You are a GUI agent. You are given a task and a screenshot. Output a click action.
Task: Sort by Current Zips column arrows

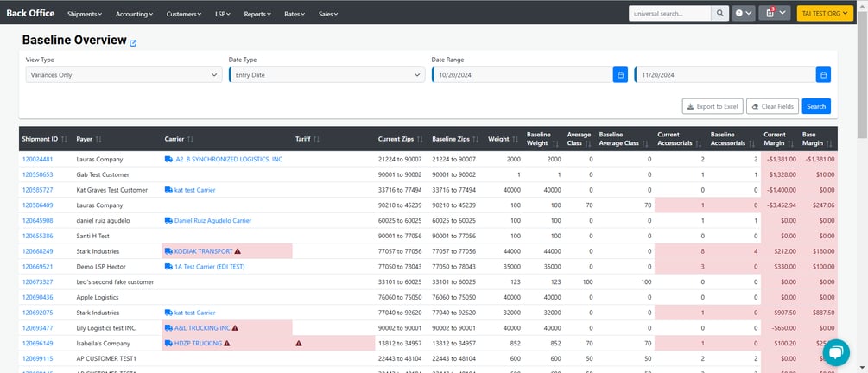tap(420, 140)
